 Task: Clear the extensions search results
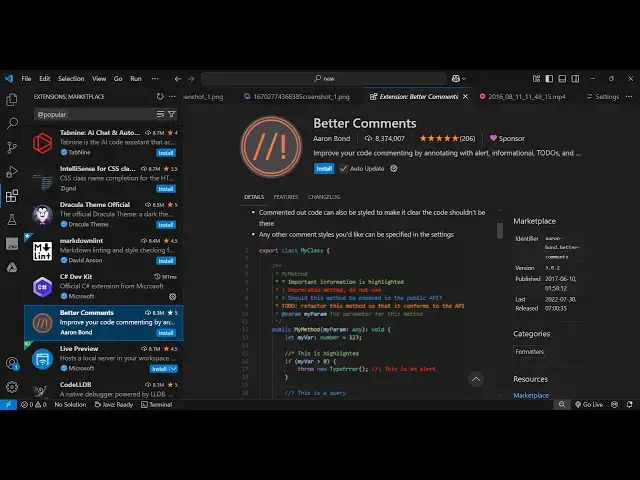tap(160, 114)
